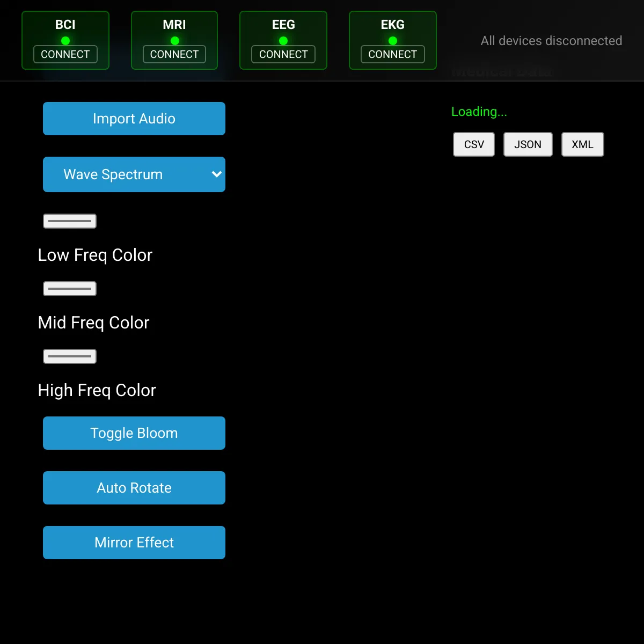Screen dimensions: 644x644
Task: Click the 'All devices disconnected' status text
Action: pos(552,41)
